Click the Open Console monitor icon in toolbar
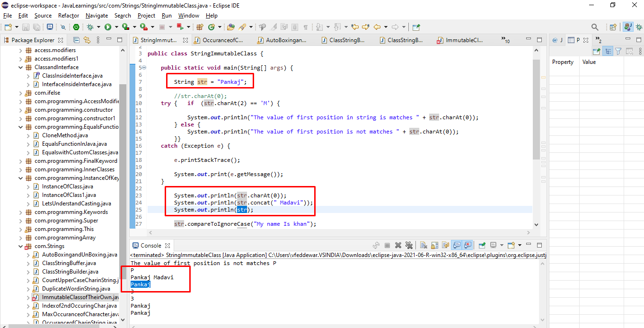 point(49,27)
